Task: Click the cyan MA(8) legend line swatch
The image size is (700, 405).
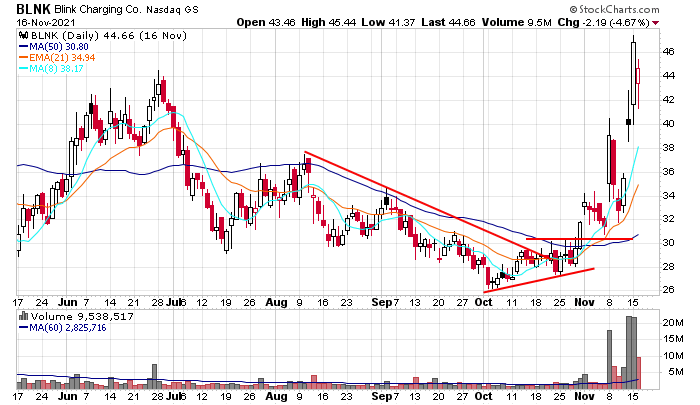Action: tap(23, 69)
